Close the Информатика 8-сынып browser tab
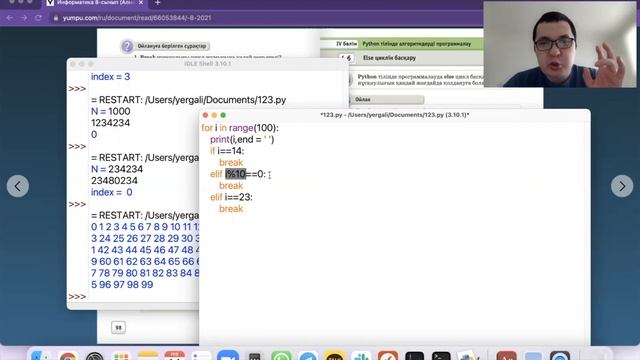Image resolution: width=640 pixels, height=360 pixels. [x=141, y=3]
